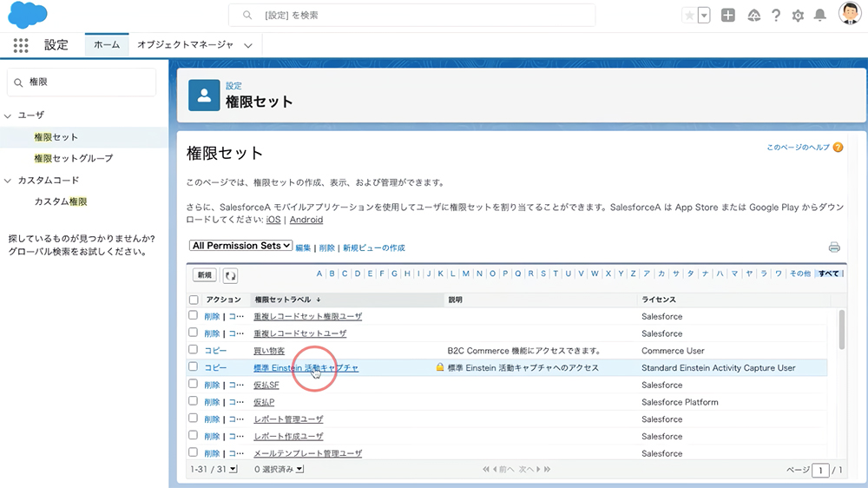Screen dimensions: 868x488
Task: Open the favorites list dropdown arrow
Action: click(x=704, y=16)
